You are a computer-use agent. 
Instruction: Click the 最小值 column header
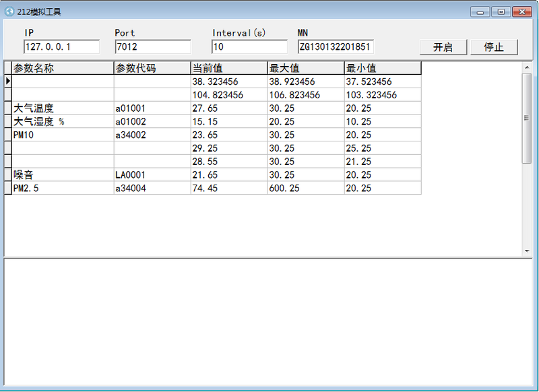pyautogui.click(x=383, y=68)
